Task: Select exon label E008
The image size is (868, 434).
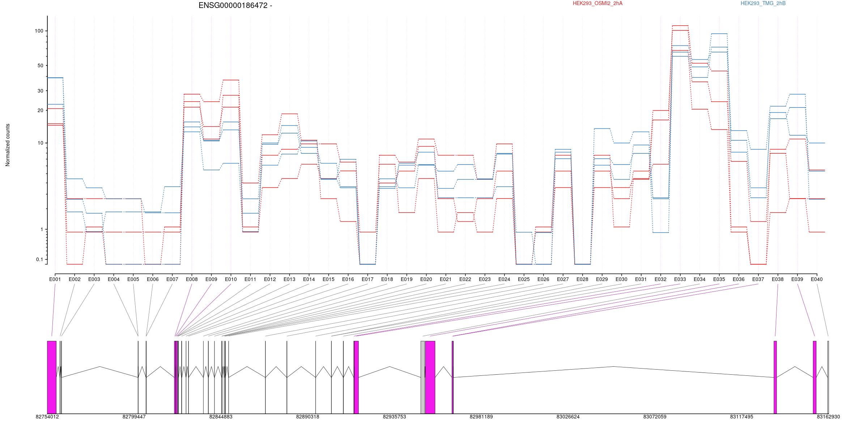Action: click(x=192, y=279)
